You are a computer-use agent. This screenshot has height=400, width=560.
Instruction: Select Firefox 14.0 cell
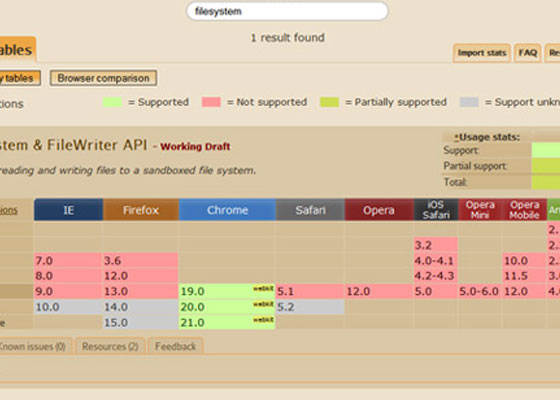[x=141, y=307]
